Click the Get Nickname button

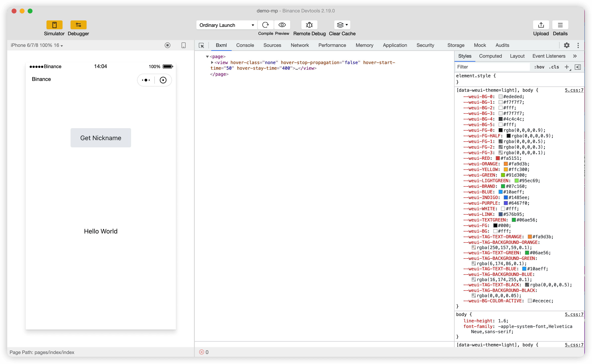pyautogui.click(x=101, y=138)
